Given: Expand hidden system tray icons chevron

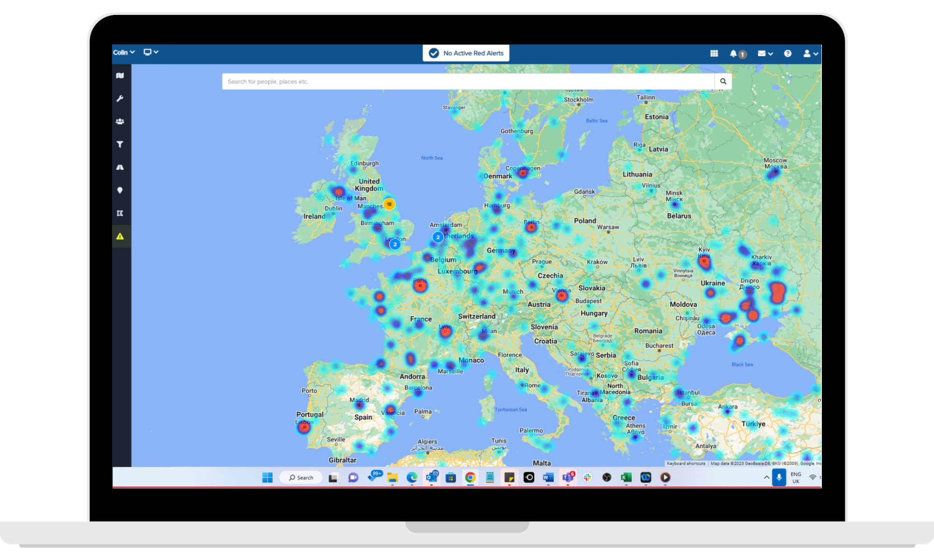Looking at the screenshot, I should pos(766,477).
